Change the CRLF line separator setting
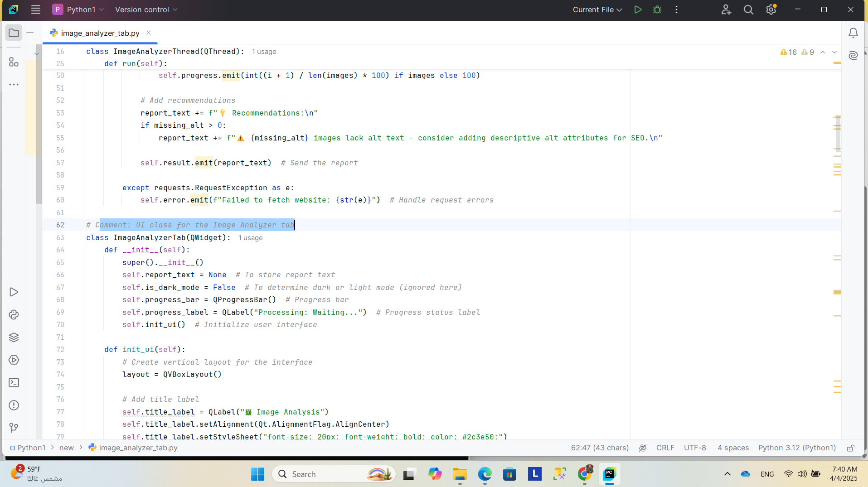Viewport: 868px width, 487px height. click(x=665, y=448)
